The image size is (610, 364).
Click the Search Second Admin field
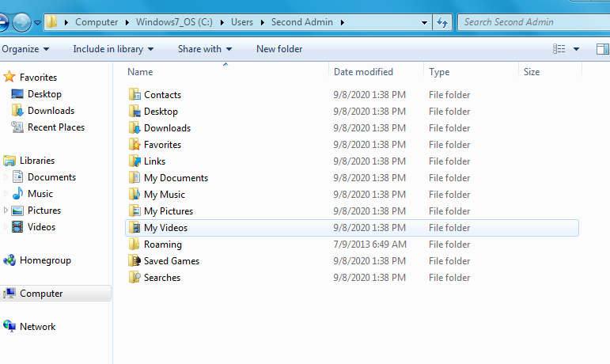(x=534, y=22)
